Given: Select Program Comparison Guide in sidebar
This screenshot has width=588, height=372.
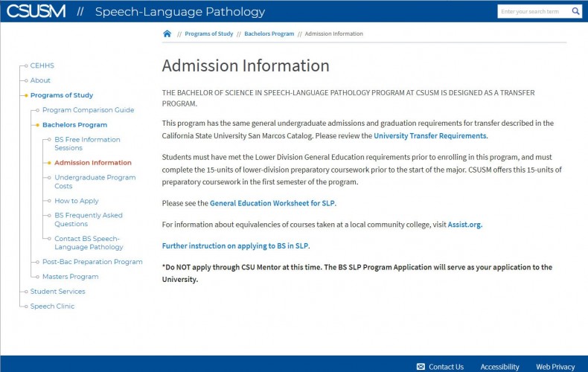Looking at the screenshot, I should [x=88, y=110].
